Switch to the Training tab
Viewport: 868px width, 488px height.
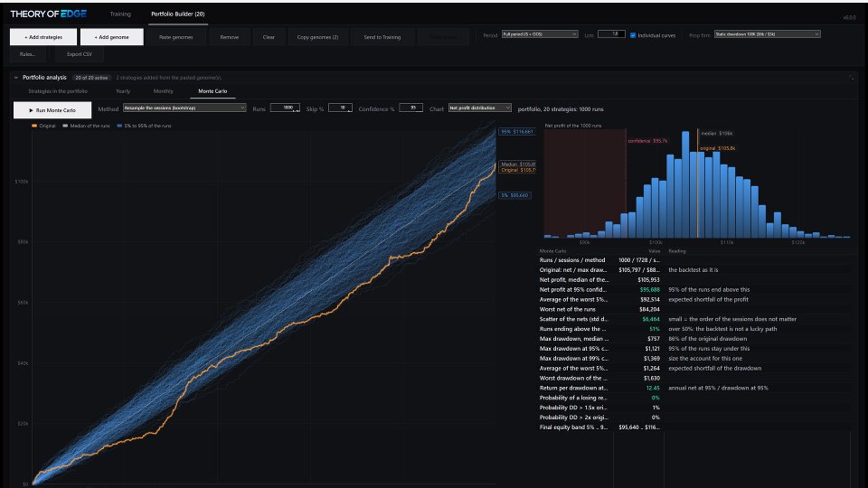click(x=120, y=14)
